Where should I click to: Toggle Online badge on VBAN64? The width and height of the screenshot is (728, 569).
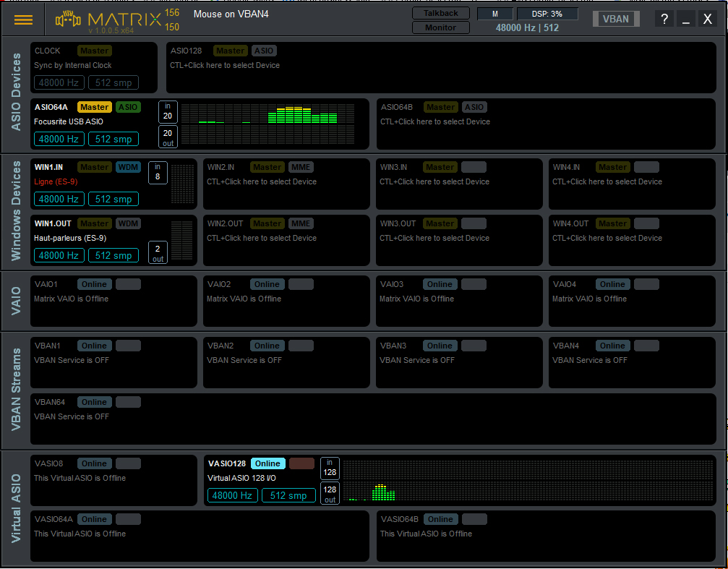pos(94,402)
